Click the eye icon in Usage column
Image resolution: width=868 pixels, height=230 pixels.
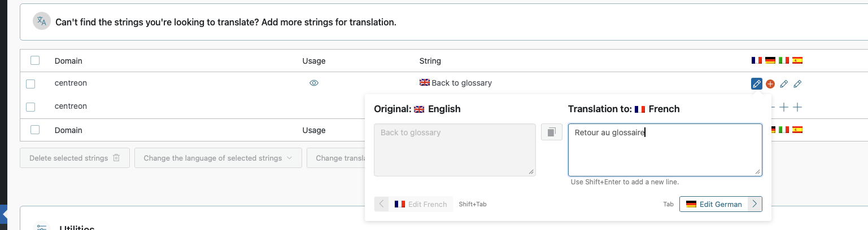tap(314, 83)
